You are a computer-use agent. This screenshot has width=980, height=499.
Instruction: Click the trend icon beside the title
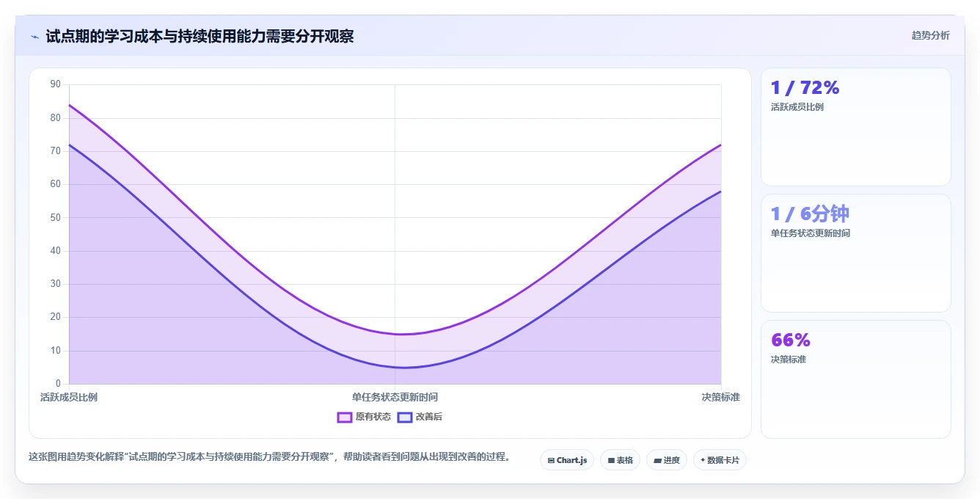tap(34, 37)
